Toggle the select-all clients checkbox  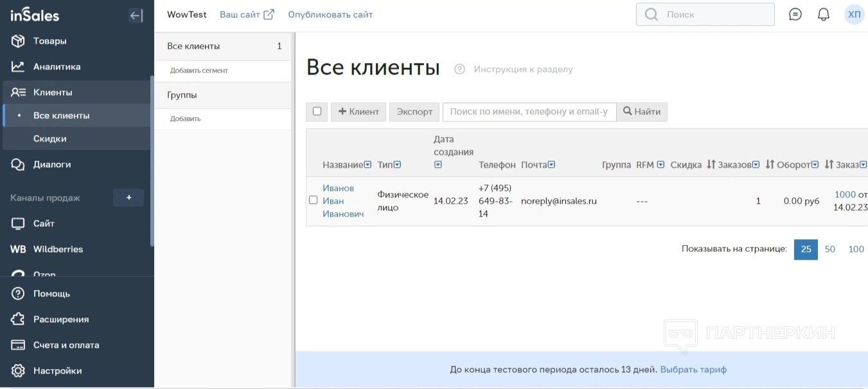317,111
